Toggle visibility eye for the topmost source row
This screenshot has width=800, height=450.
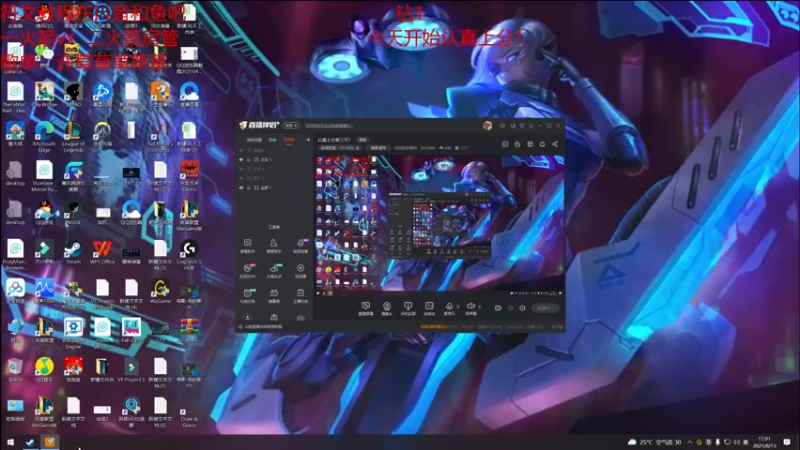click(241, 151)
